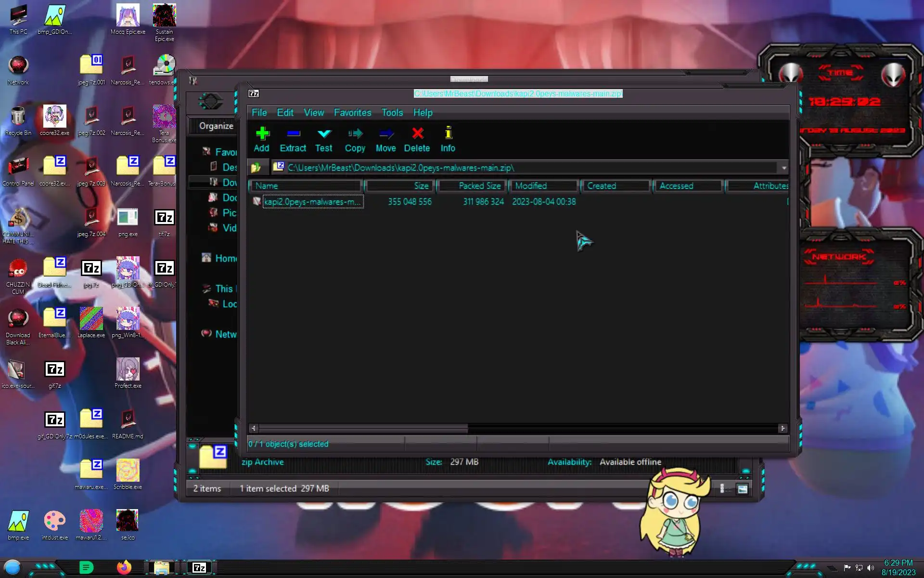This screenshot has width=924, height=578.
Task: Click the yellow Info icon
Action: pos(448,133)
